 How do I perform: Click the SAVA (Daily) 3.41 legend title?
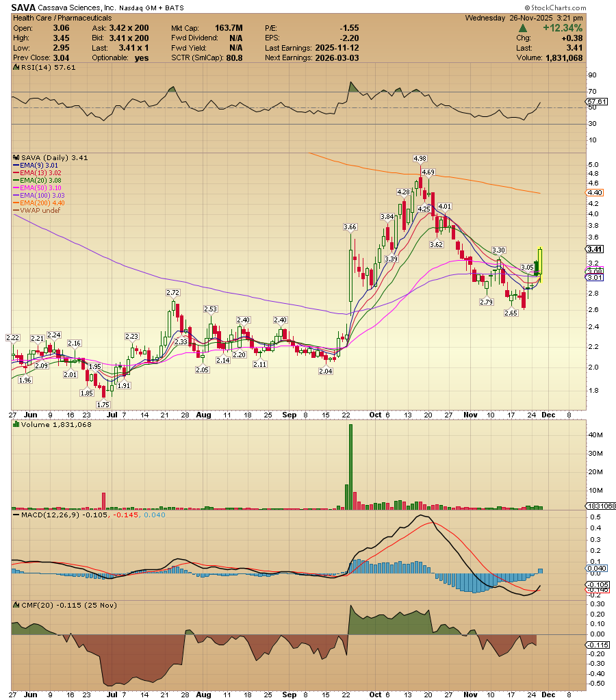pyautogui.click(x=55, y=157)
